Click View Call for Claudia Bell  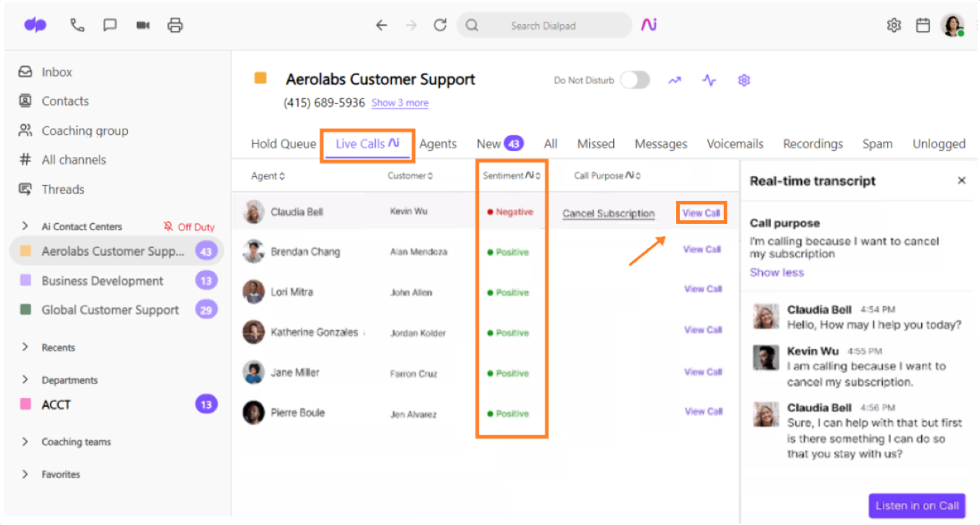click(x=701, y=213)
